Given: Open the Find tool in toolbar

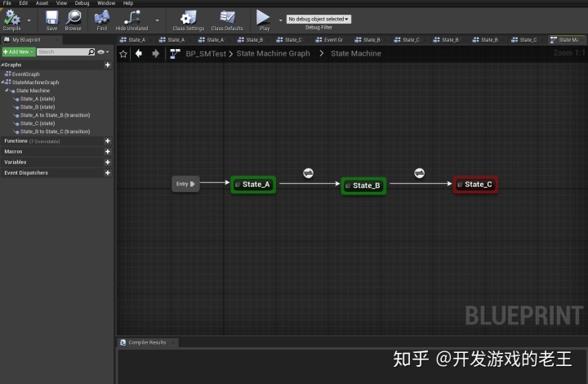Looking at the screenshot, I should [101, 20].
